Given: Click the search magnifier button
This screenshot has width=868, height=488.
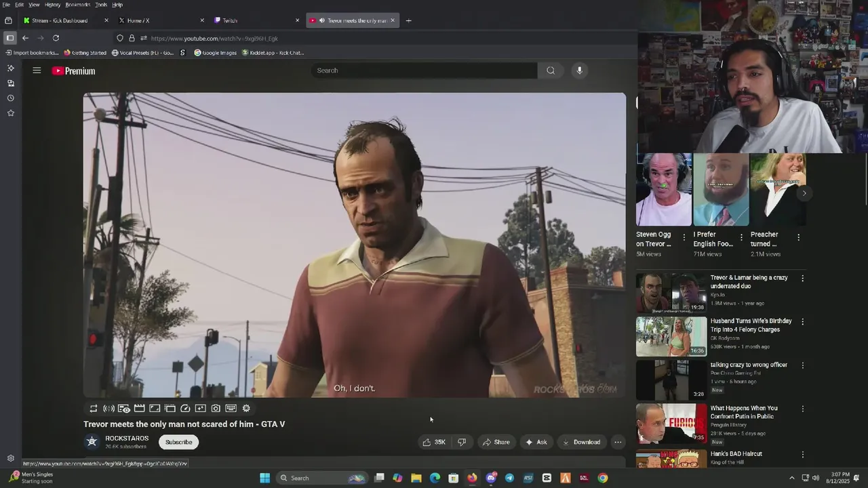Looking at the screenshot, I should 551,70.
